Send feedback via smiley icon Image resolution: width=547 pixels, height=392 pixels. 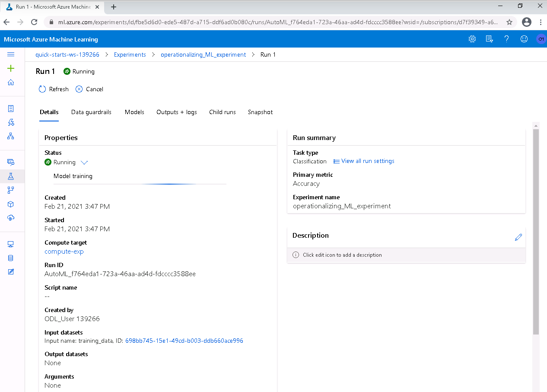(x=524, y=39)
